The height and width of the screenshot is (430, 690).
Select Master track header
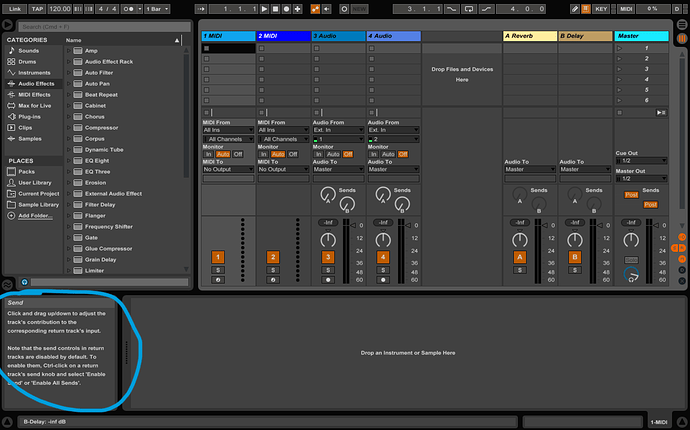pos(641,36)
